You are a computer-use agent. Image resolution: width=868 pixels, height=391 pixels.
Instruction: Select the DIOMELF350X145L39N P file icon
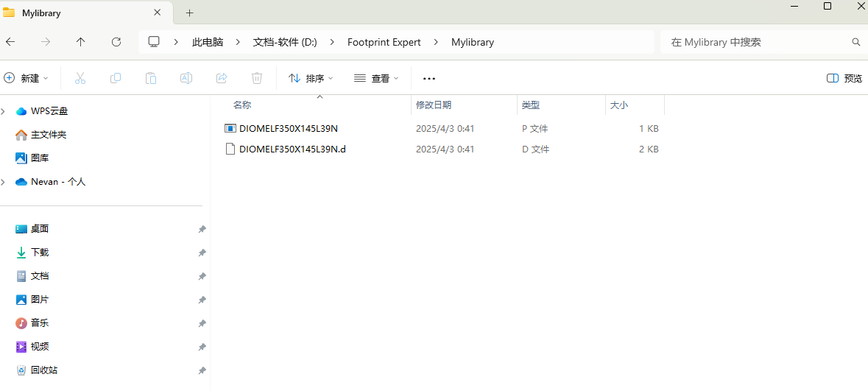(x=230, y=128)
